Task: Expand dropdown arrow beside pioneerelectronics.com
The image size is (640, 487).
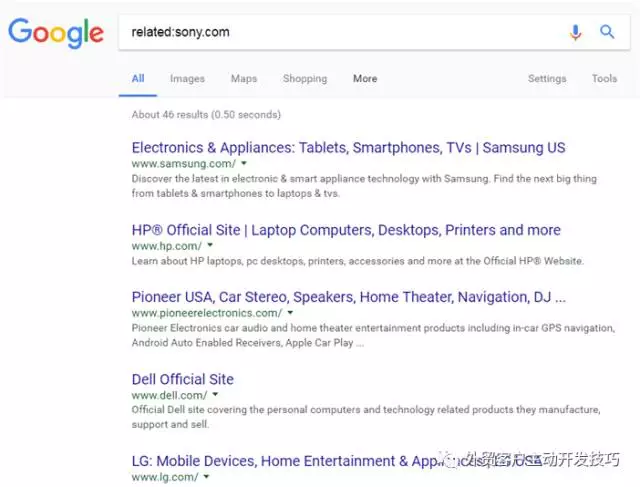Action: [290, 313]
